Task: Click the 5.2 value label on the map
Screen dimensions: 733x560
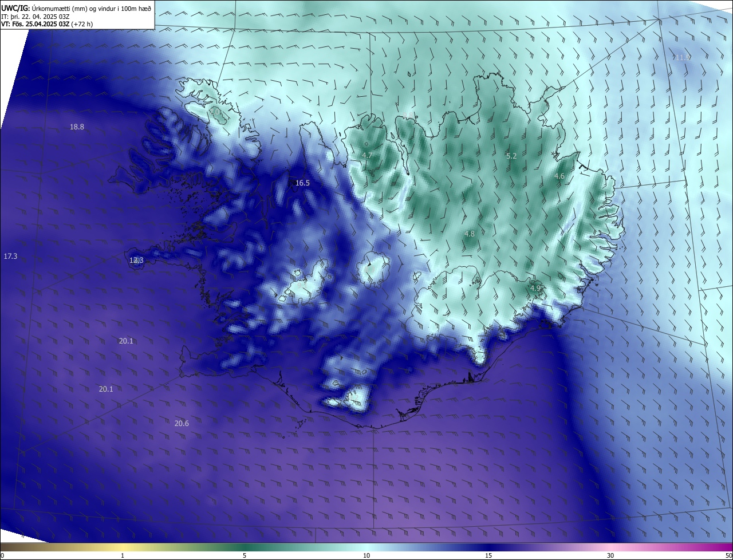Action: pyautogui.click(x=511, y=156)
